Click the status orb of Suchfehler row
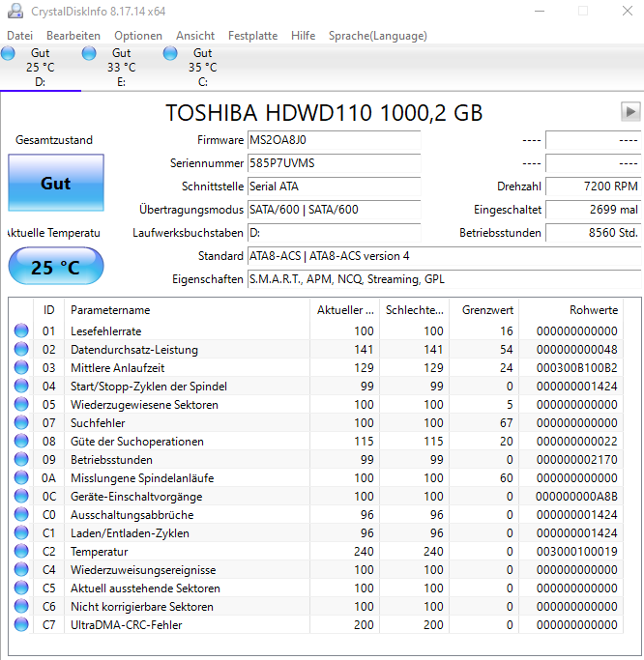 pos(21,422)
